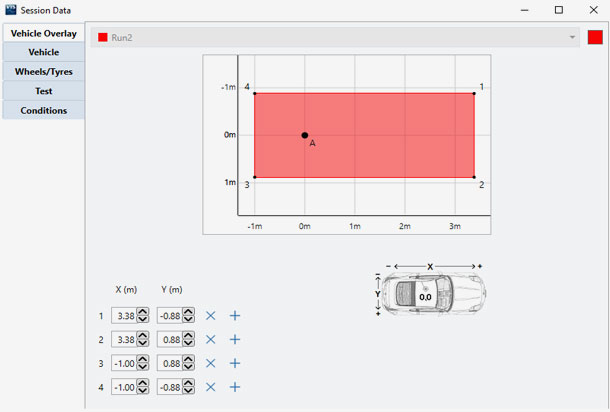Open the Wheels/Tyres tab

(43, 72)
